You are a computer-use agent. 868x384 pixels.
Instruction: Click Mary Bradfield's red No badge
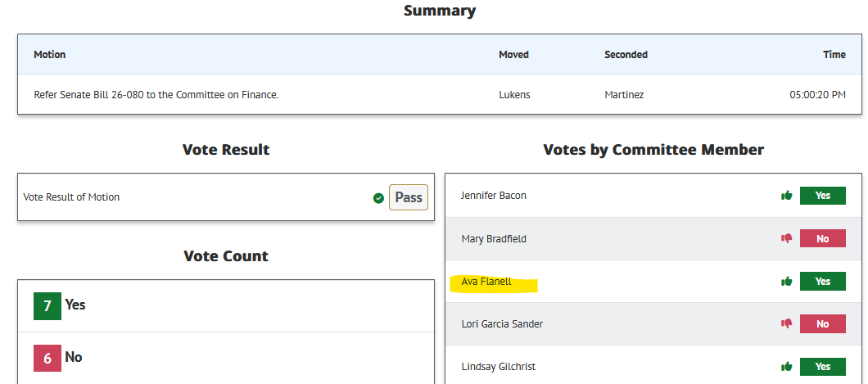(823, 238)
